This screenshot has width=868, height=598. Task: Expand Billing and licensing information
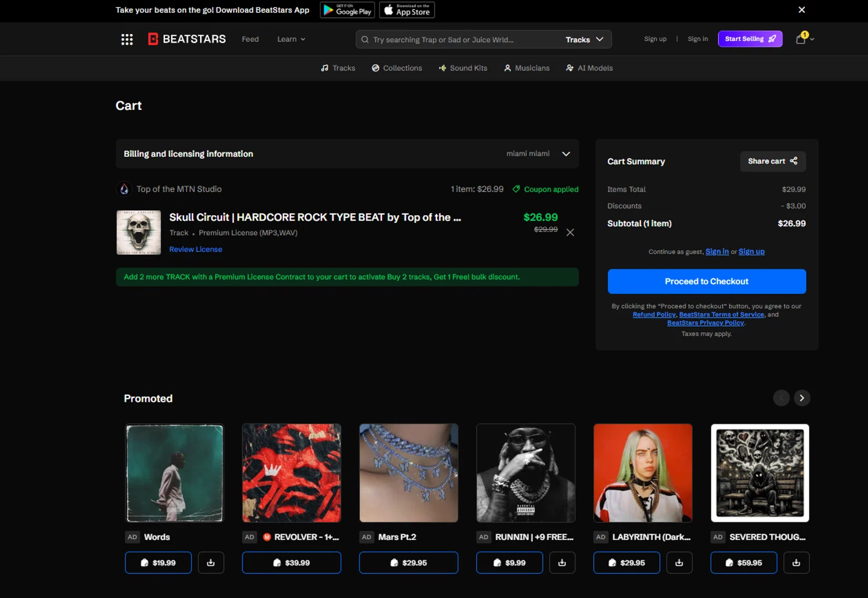[347, 153]
